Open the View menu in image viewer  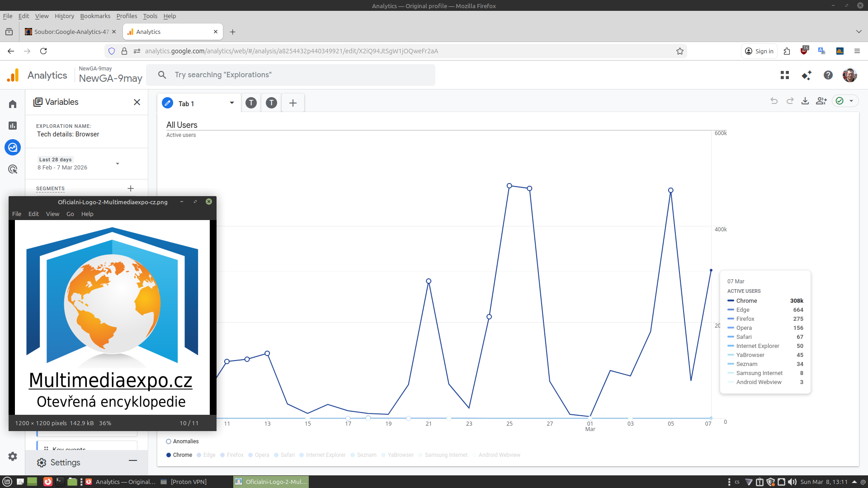(52, 214)
